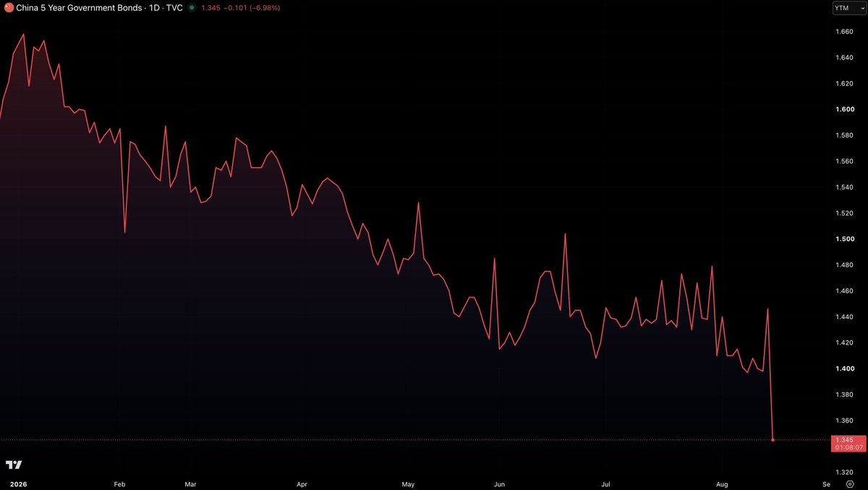The image size is (868, 490).
Task: Click the 1.540 price axis label
Action: [x=845, y=187]
